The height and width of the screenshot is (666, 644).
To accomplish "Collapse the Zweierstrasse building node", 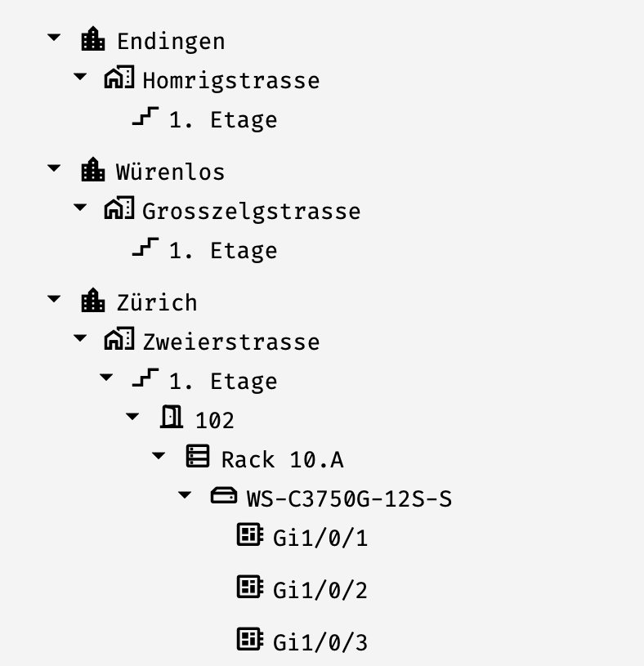I will click(80, 339).
